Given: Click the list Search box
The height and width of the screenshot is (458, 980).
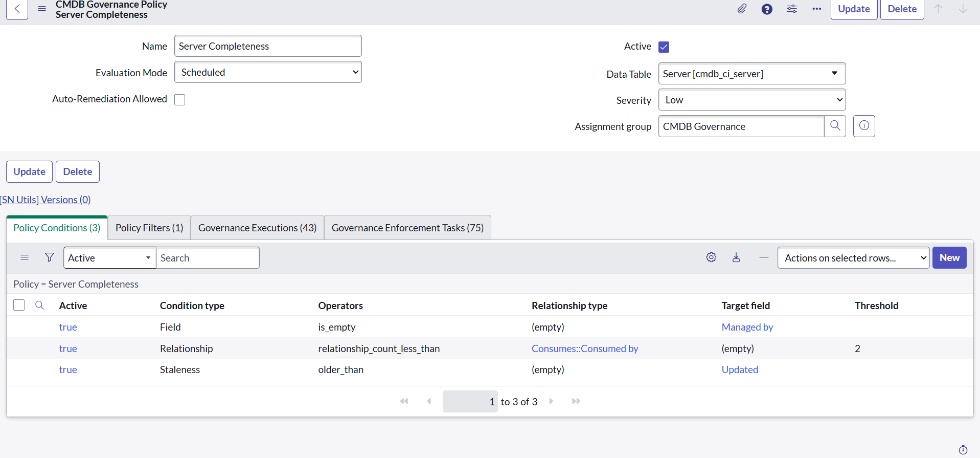Looking at the screenshot, I should pyautogui.click(x=208, y=258).
